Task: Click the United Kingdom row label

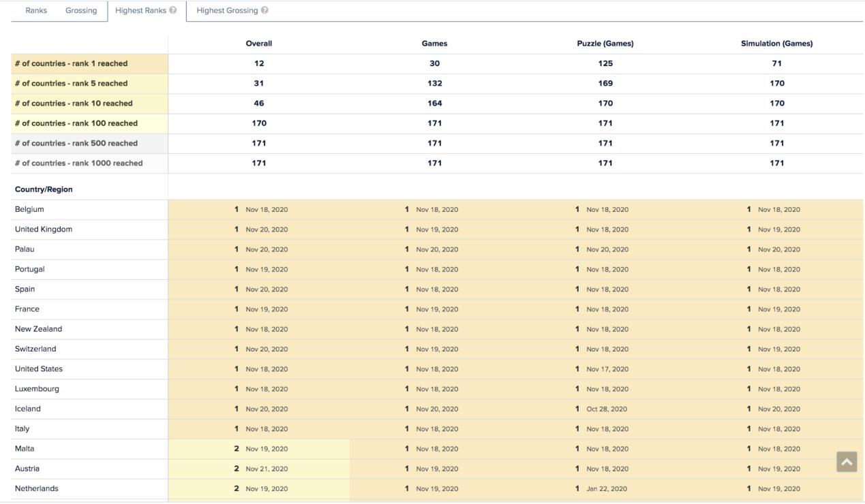Action: (x=44, y=229)
